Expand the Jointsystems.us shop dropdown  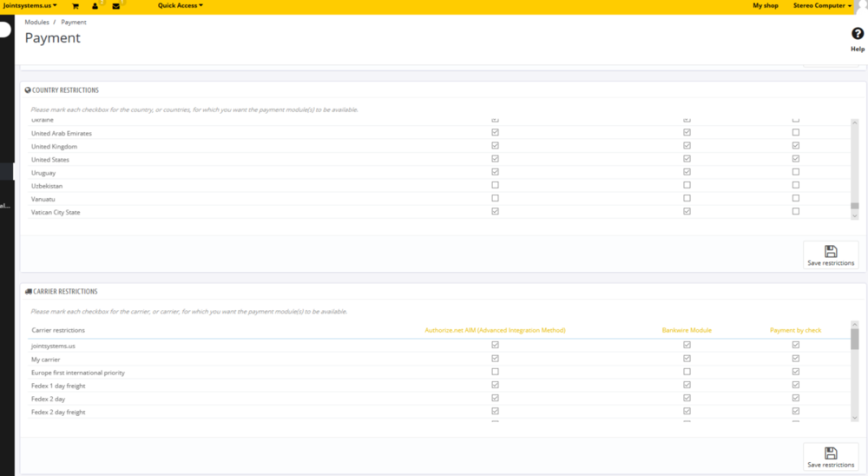pos(30,5)
